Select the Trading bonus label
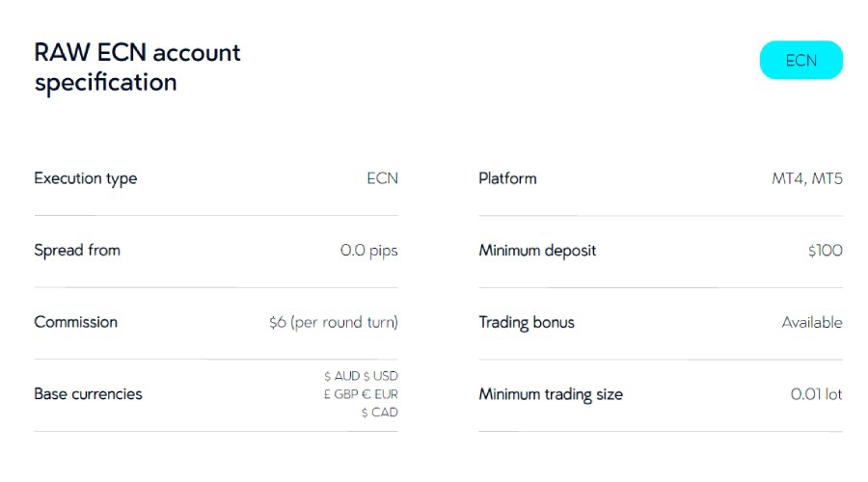Screen dimensions: 868x482 527,322
